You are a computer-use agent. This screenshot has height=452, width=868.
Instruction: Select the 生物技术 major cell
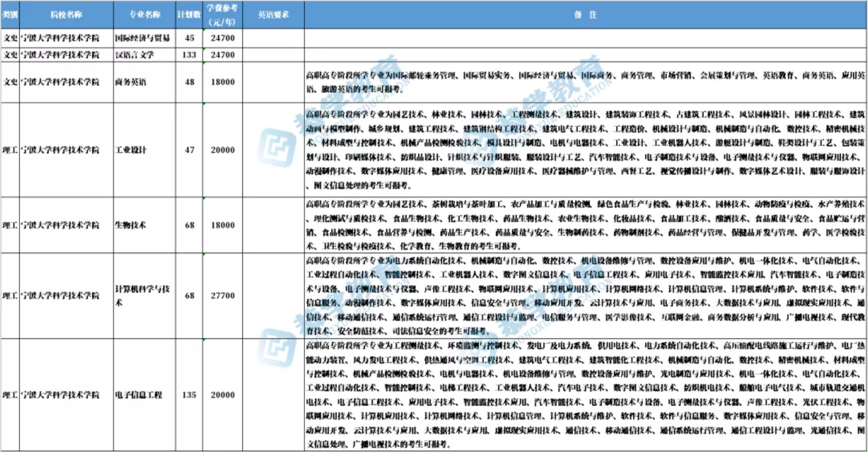[131, 225]
